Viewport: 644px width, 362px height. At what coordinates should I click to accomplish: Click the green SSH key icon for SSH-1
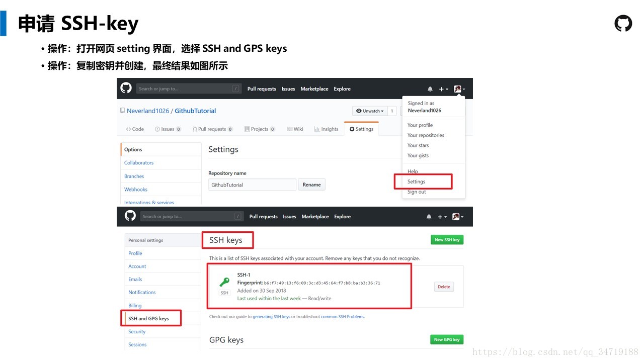click(224, 282)
